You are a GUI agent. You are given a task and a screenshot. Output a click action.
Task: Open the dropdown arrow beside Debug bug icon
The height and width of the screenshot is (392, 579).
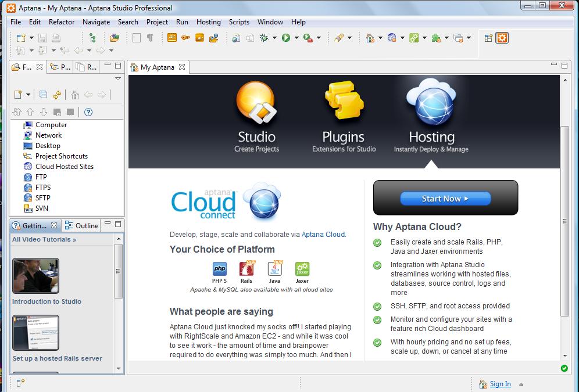tap(274, 38)
